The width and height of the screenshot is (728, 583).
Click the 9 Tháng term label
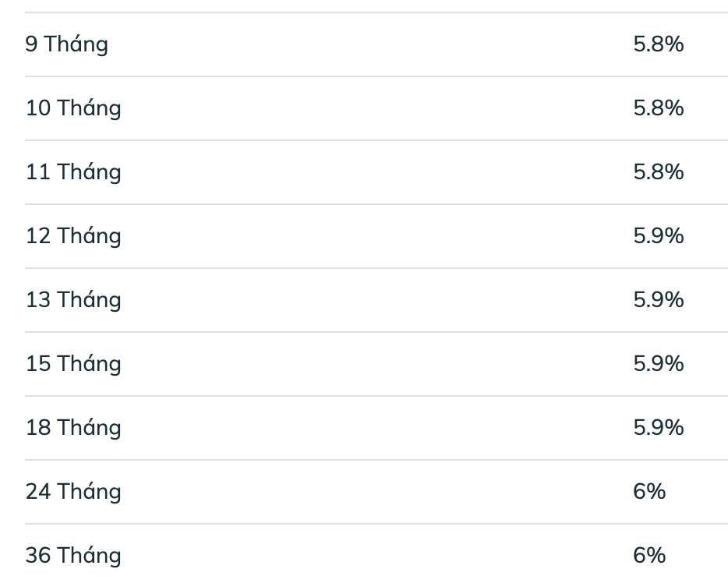pyautogui.click(x=66, y=44)
